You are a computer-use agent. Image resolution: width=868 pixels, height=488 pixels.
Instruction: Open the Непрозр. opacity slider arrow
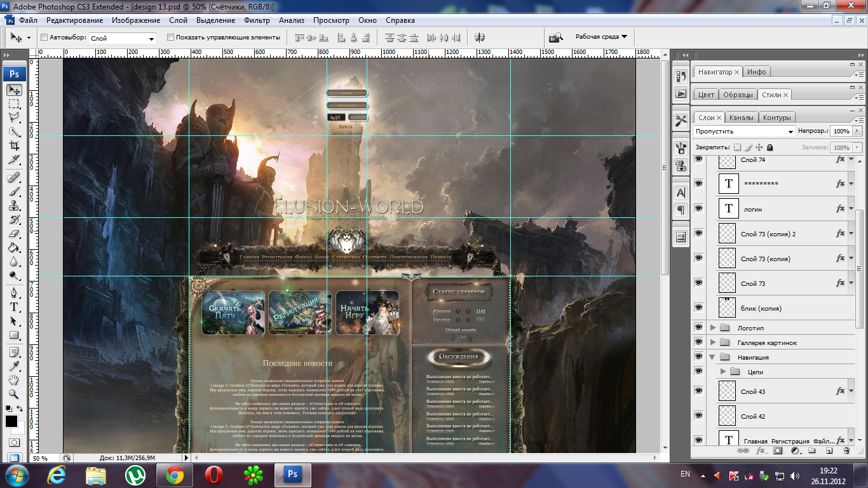pyautogui.click(x=858, y=131)
